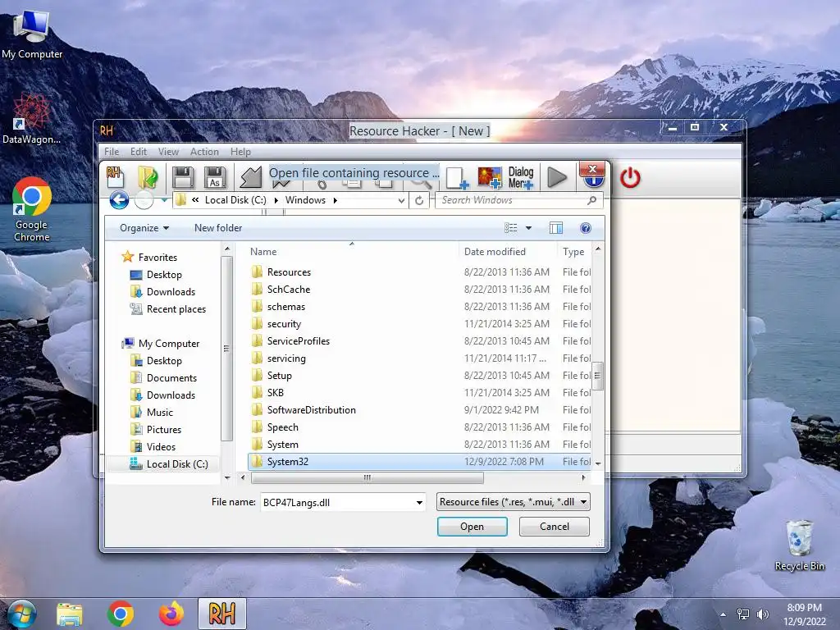
Task: Click the Open file folder icon in Resource Hacker toolbar
Action: [148, 177]
